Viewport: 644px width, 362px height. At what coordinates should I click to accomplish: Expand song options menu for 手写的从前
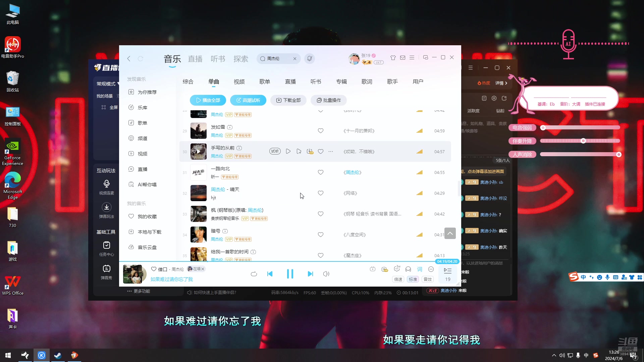tap(331, 151)
